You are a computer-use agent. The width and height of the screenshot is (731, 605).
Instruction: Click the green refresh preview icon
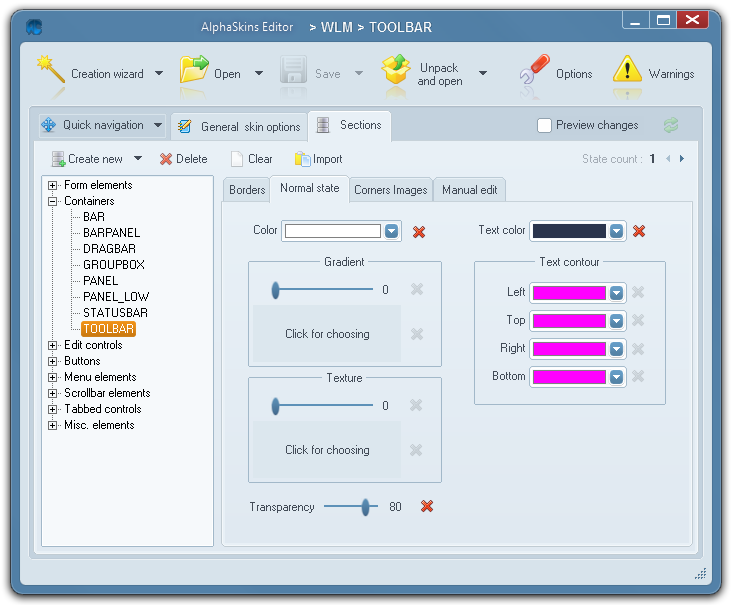[x=671, y=125]
